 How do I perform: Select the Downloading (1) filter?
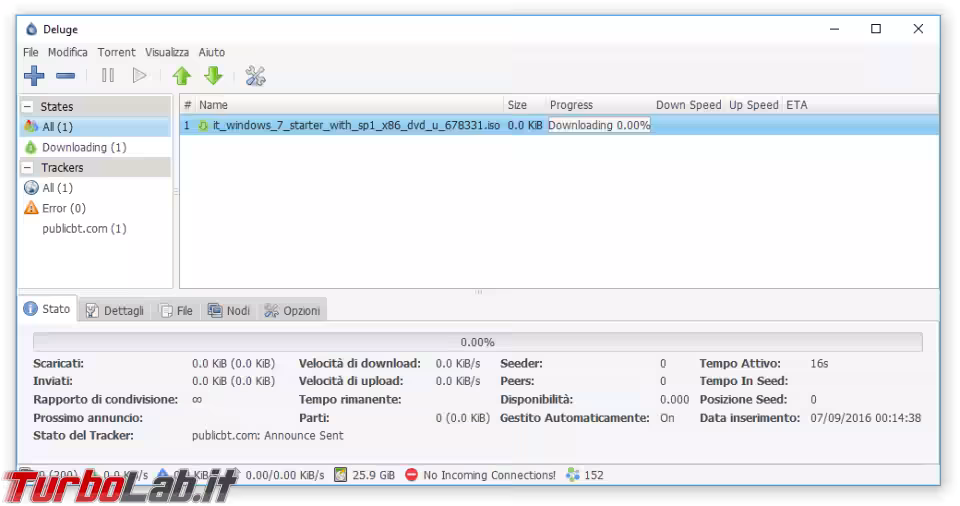[96, 147]
